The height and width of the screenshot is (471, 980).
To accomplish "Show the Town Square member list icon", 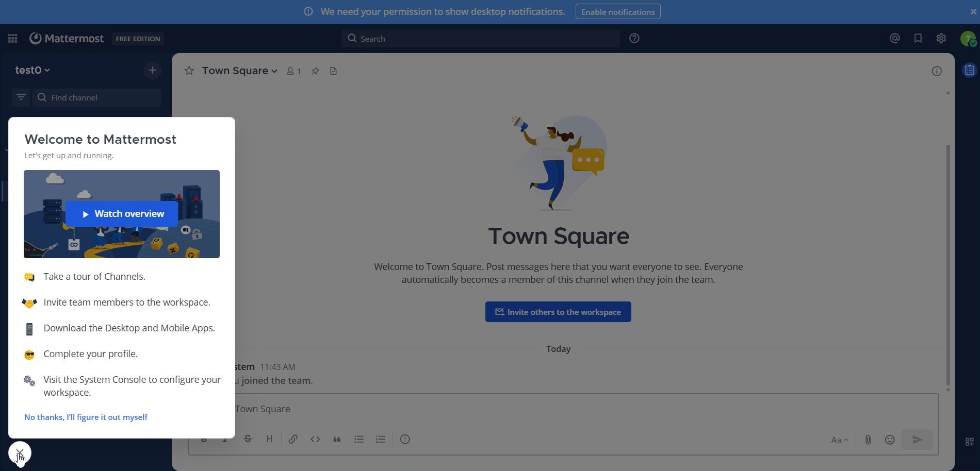I will pos(293,71).
